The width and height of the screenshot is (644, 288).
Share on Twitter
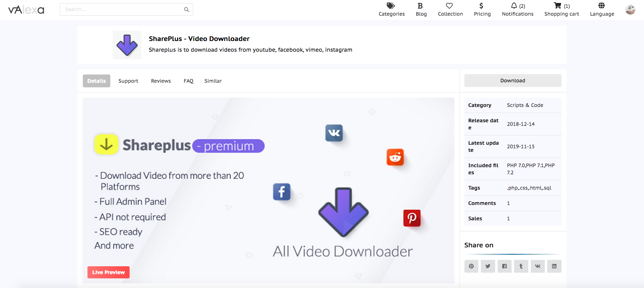point(488,266)
